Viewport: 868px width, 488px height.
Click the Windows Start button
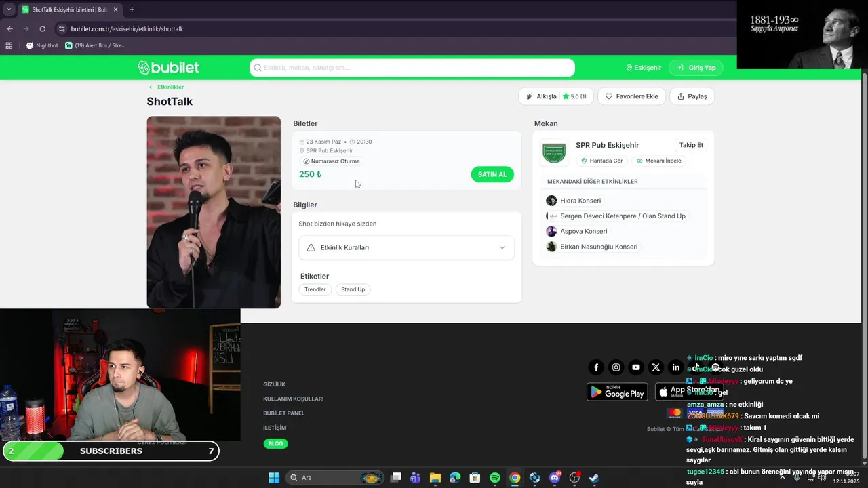274,478
